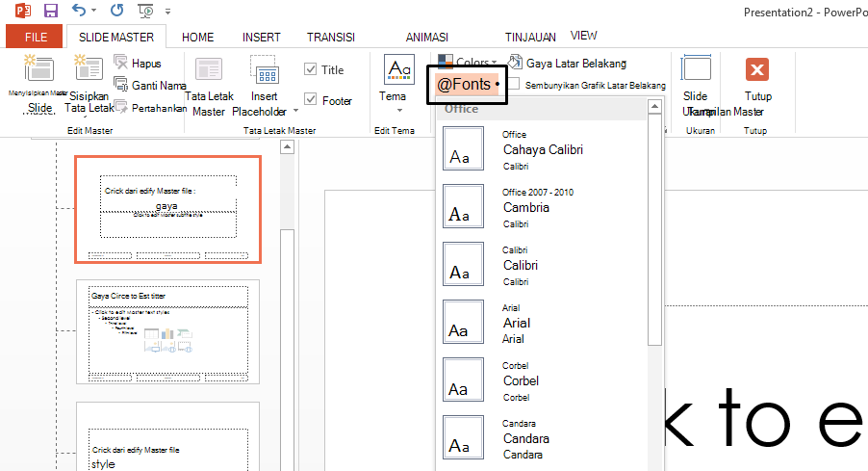Open the TRANSISI tab

tap(331, 38)
